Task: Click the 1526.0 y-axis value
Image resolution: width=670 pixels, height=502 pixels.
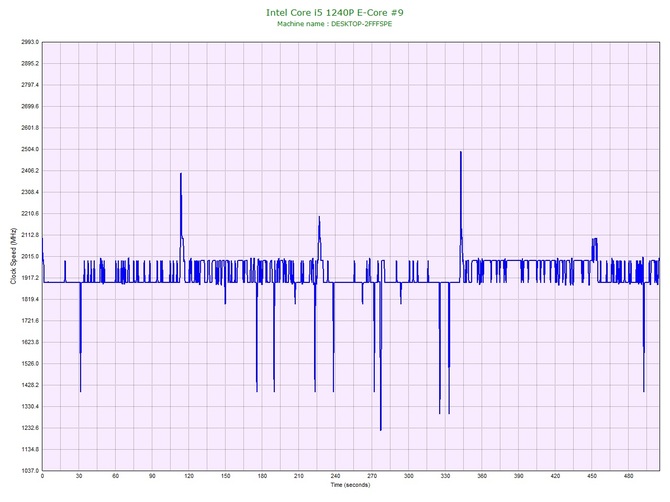Action: (30, 364)
